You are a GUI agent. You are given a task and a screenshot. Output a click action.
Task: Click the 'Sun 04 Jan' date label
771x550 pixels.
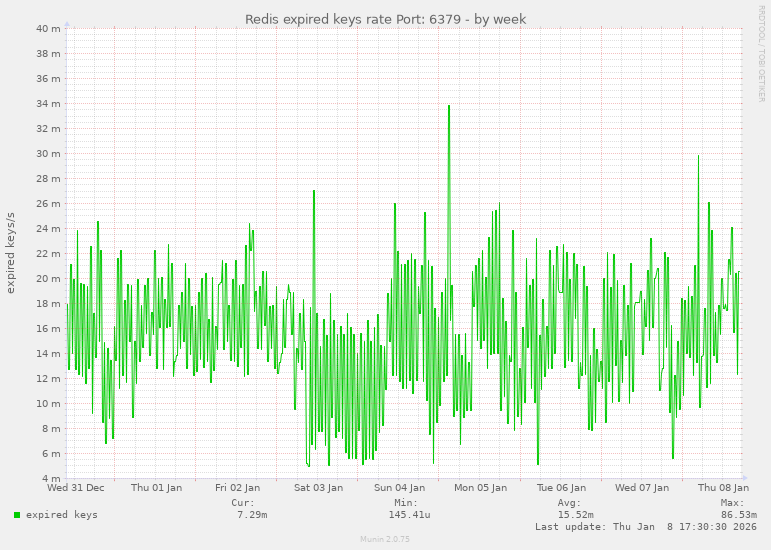tap(399, 488)
